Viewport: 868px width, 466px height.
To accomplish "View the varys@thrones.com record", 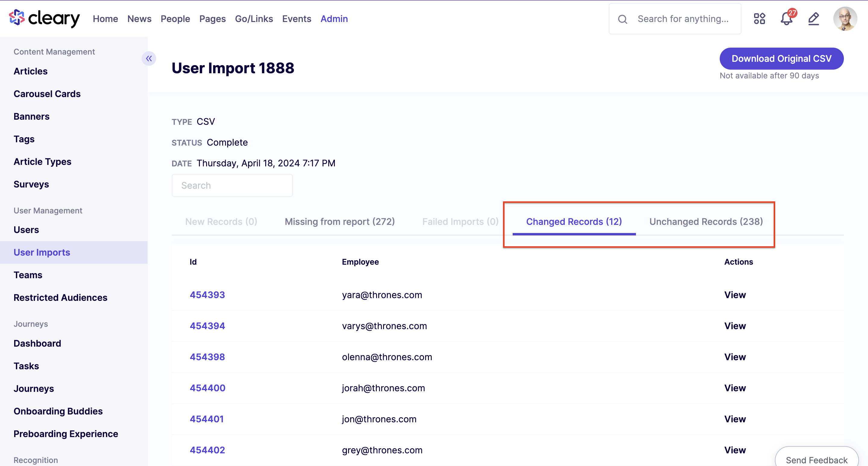I will point(735,326).
